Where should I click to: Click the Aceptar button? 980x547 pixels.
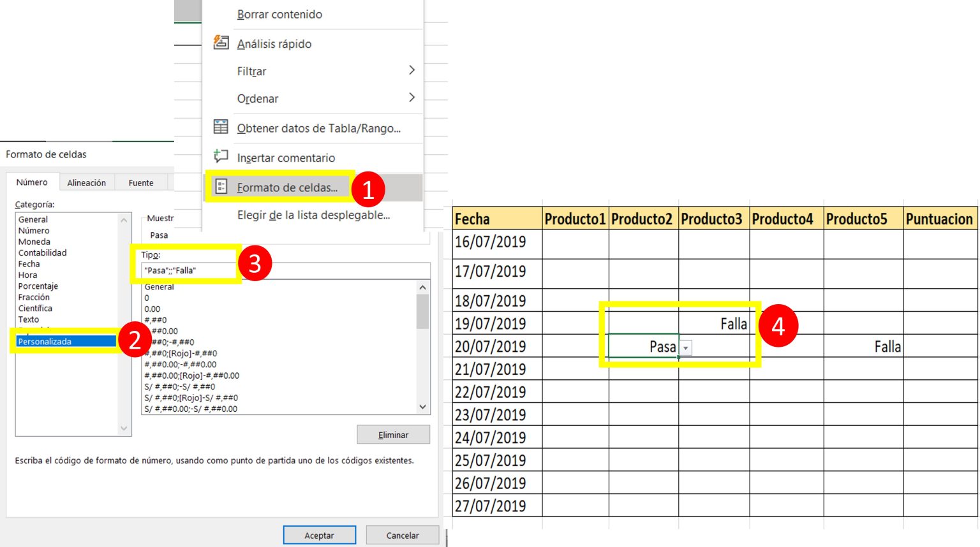point(320,535)
